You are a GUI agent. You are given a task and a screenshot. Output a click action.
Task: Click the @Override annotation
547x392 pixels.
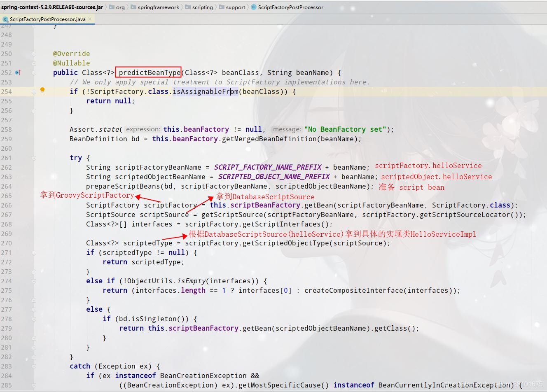click(71, 54)
